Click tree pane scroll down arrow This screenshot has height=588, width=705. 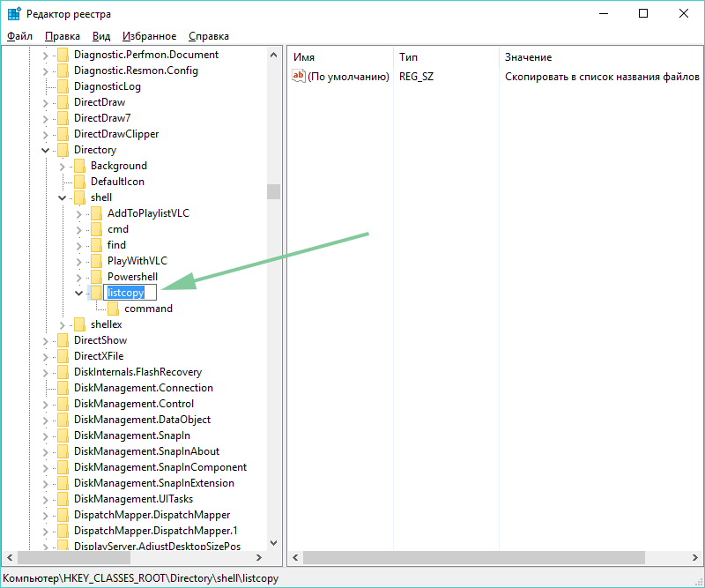[273, 543]
